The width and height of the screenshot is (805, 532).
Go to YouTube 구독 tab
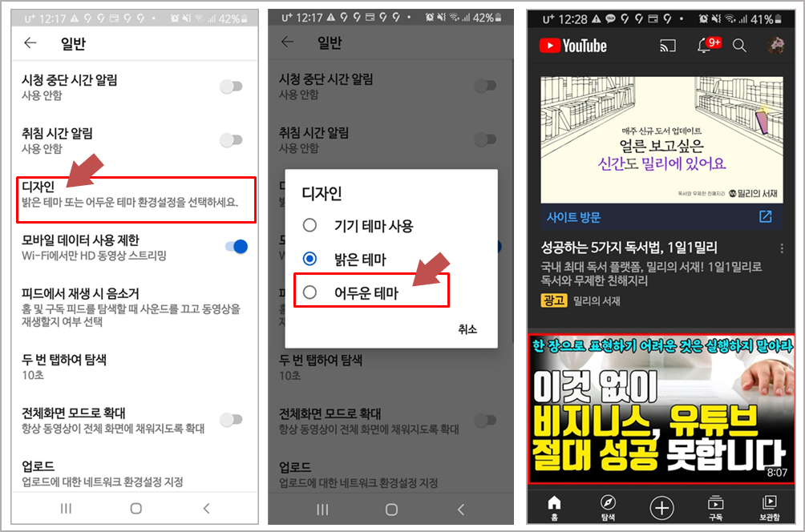pyautogui.click(x=716, y=508)
